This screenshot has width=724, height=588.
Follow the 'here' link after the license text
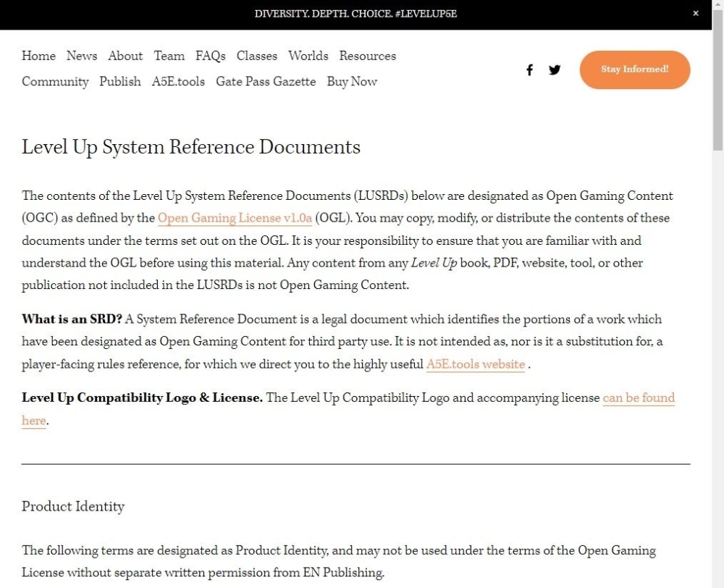[x=34, y=420]
